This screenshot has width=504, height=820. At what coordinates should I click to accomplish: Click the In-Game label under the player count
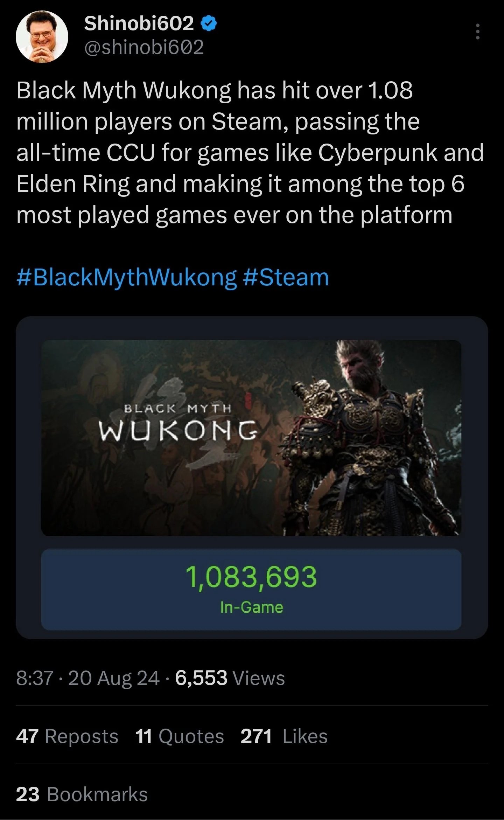tap(251, 607)
